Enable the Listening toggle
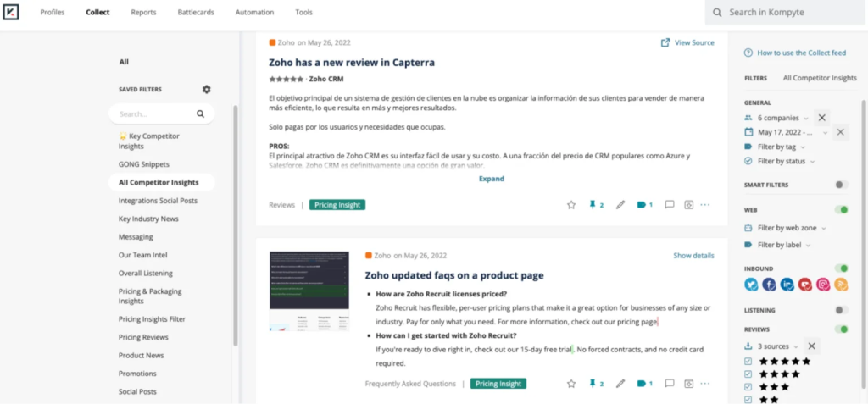 [x=841, y=310]
